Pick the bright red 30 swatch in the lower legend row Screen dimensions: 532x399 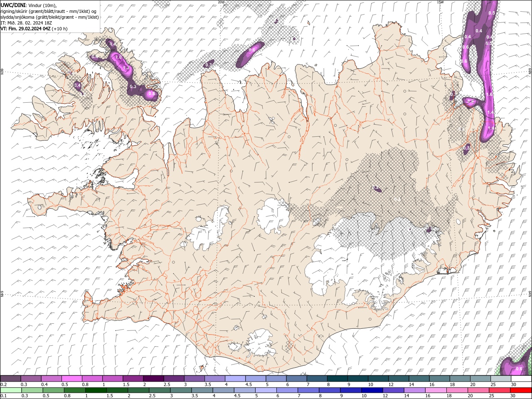[x=521, y=390]
